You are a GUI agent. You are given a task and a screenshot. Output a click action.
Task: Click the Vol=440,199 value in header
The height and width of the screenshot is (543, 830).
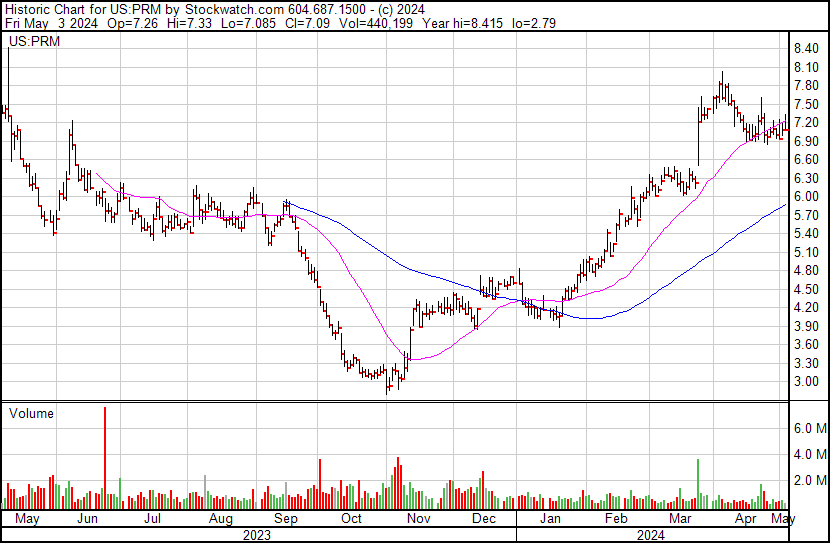tap(375, 23)
